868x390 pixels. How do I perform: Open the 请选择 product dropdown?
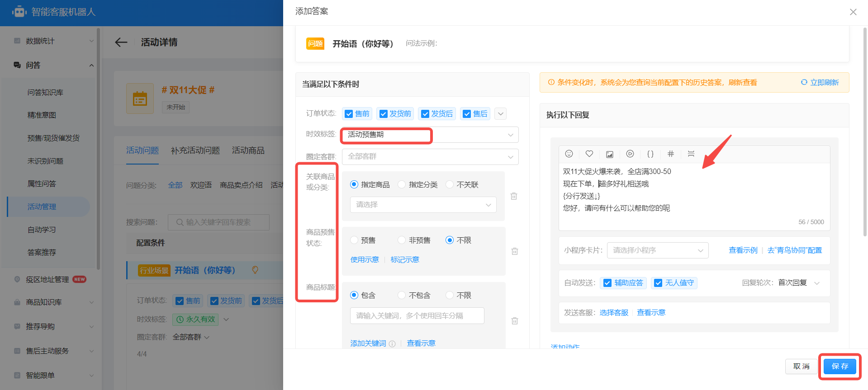[423, 205]
